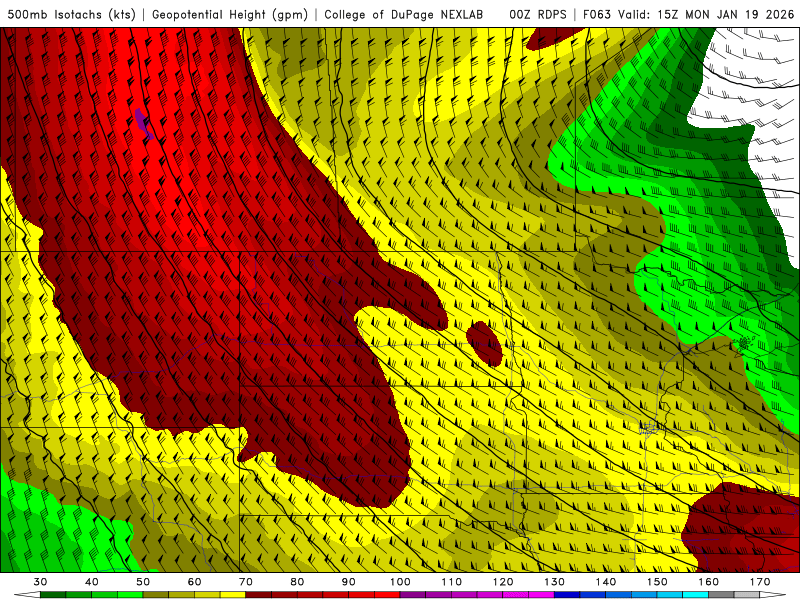
Task: Click the purple 100-knot wind maximum on the map
Action: click(x=143, y=124)
